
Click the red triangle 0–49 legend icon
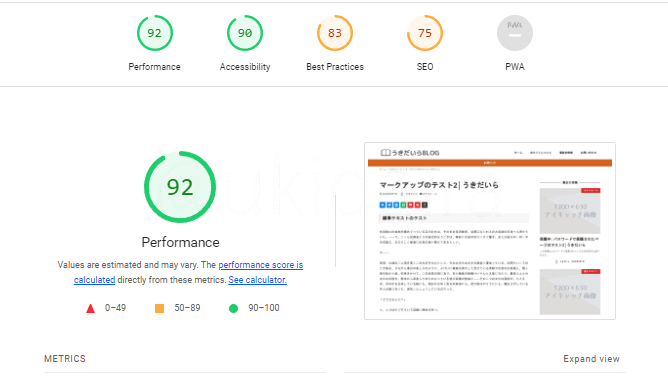[x=90, y=308]
